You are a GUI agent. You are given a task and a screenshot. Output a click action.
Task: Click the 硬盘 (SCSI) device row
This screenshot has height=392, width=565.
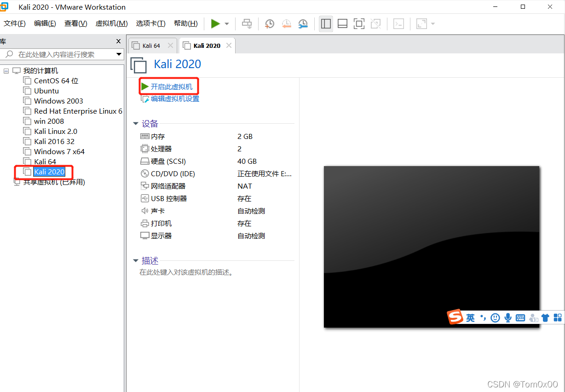pyautogui.click(x=216, y=161)
